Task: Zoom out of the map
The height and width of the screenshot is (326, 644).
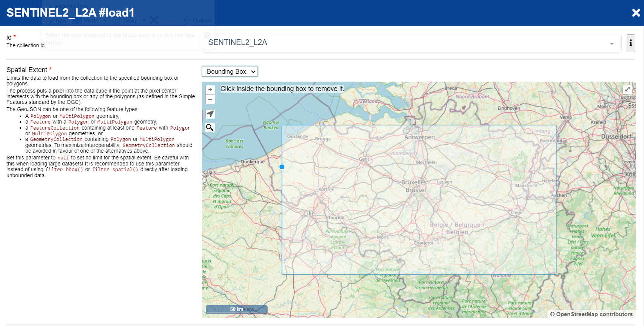Action: [210, 100]
